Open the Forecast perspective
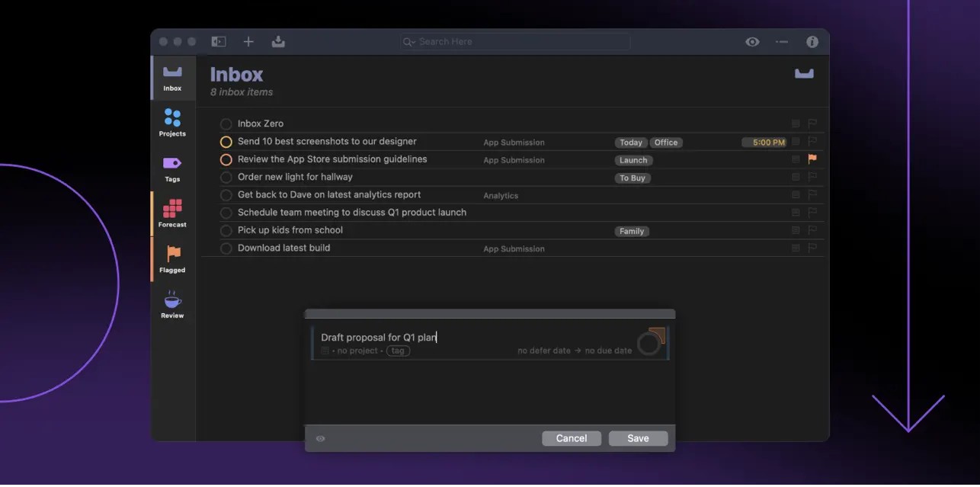The width and height of the screenshot is (980, 487). click(x=172, y=214)
